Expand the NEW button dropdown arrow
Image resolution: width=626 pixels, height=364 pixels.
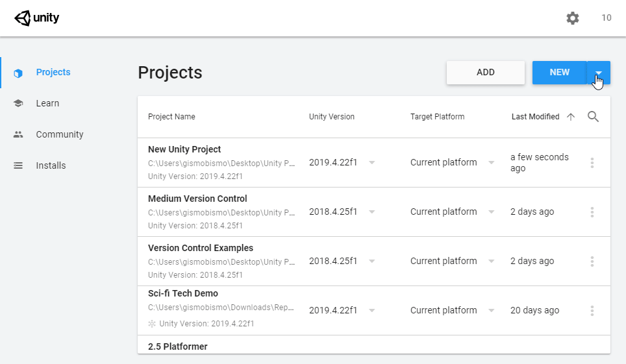click(599, 73)
